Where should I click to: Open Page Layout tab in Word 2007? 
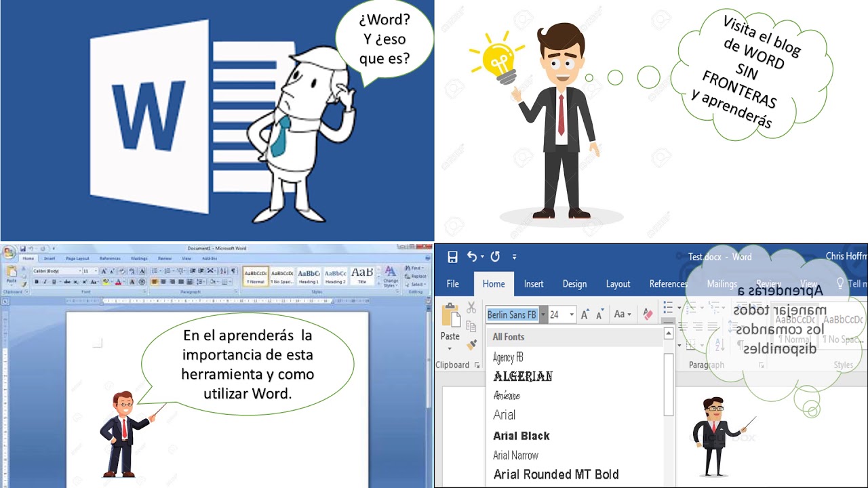point(77,258)
